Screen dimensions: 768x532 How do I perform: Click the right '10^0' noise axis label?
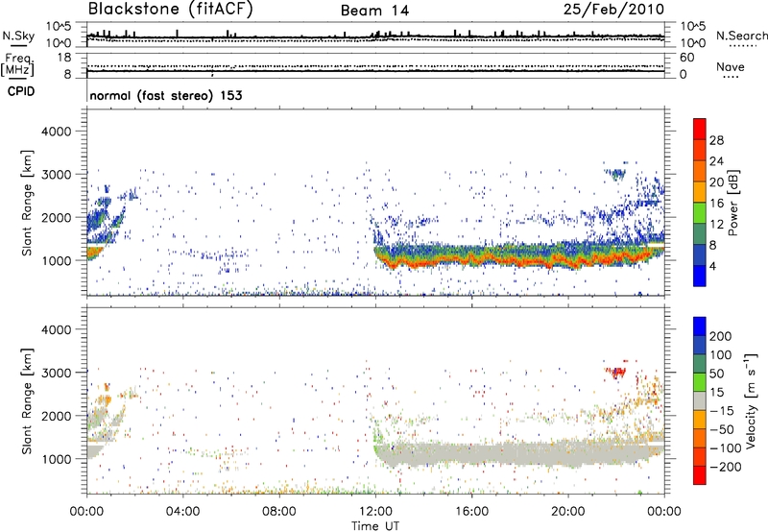point(693,43)
